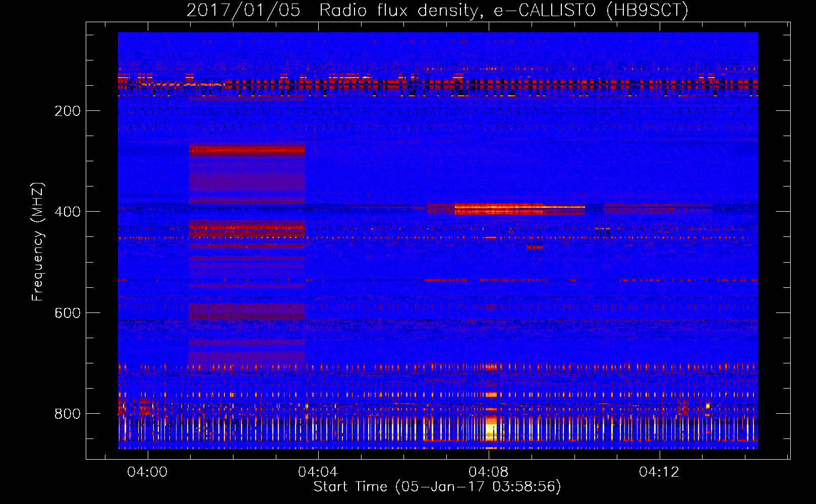The image size is (816, 504).
Task: Click the '04:12' time tick label
Action: tap(659, 472)
